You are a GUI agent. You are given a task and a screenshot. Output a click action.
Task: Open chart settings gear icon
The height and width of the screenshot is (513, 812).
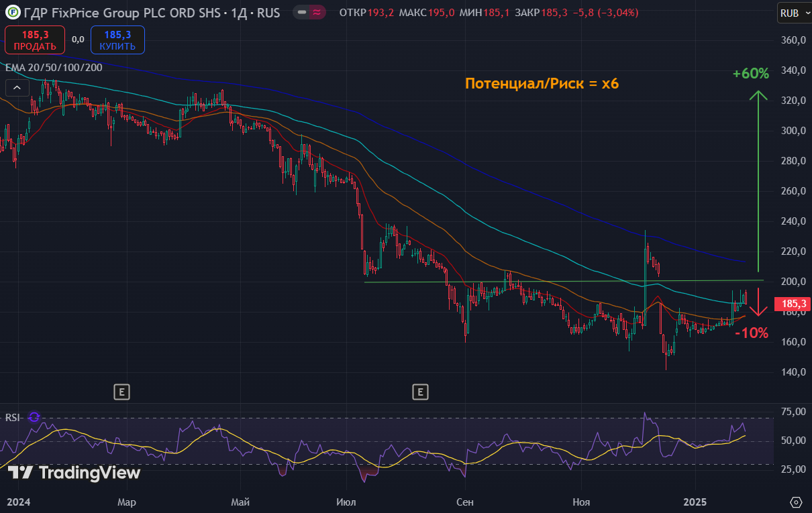coord(796,502)
